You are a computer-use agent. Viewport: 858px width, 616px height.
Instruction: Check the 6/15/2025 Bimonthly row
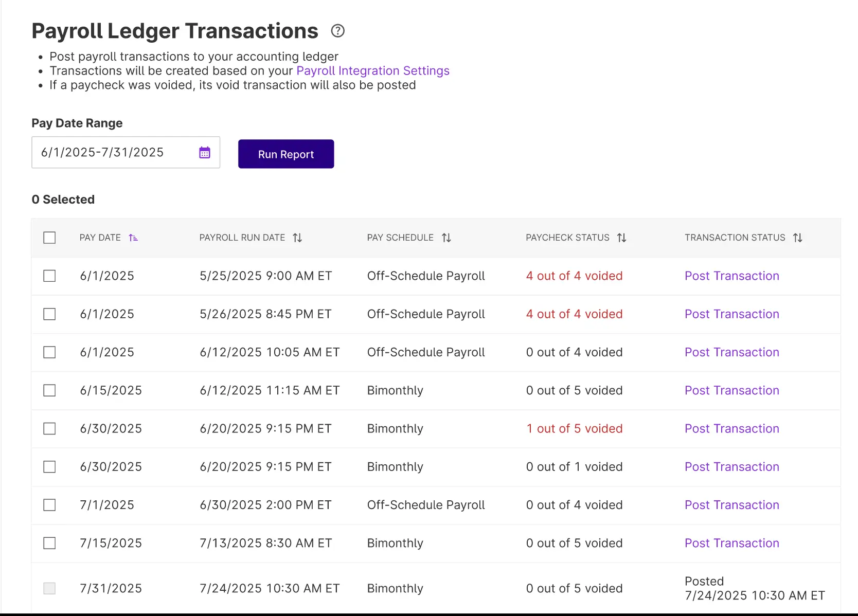pos(49,390)
